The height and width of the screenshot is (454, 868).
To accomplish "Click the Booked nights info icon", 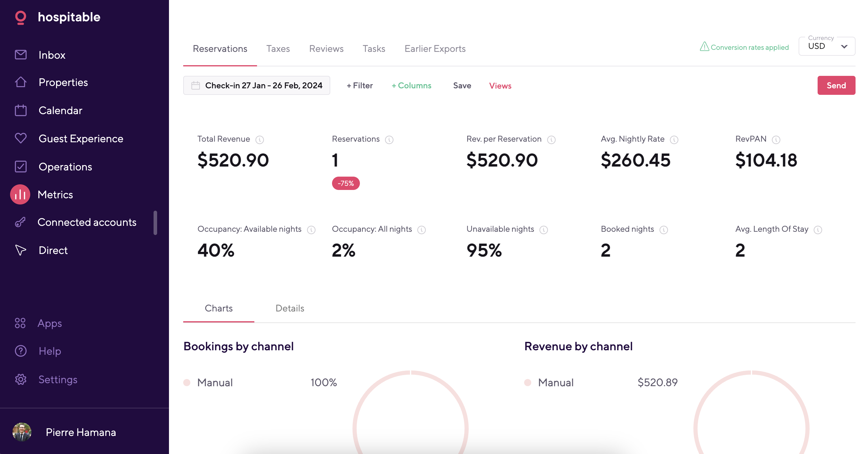I will pos(663,230).
